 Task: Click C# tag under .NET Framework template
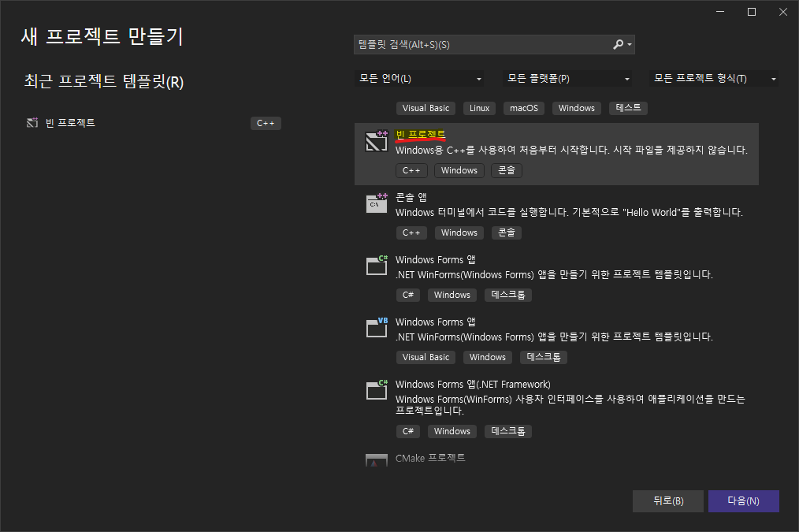click(x=407, y=431)
